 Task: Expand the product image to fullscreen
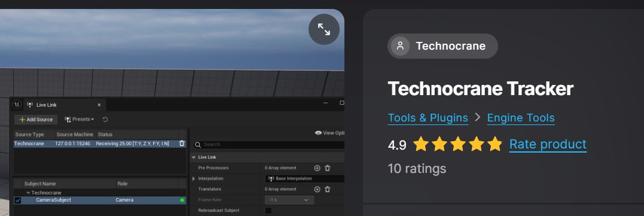324,29
